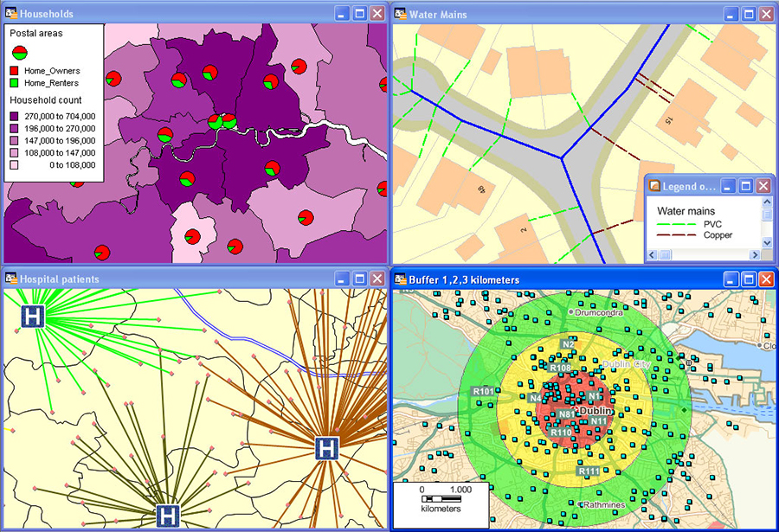
Task: Click the kilometers scale bar
Action: pos(441,498)
